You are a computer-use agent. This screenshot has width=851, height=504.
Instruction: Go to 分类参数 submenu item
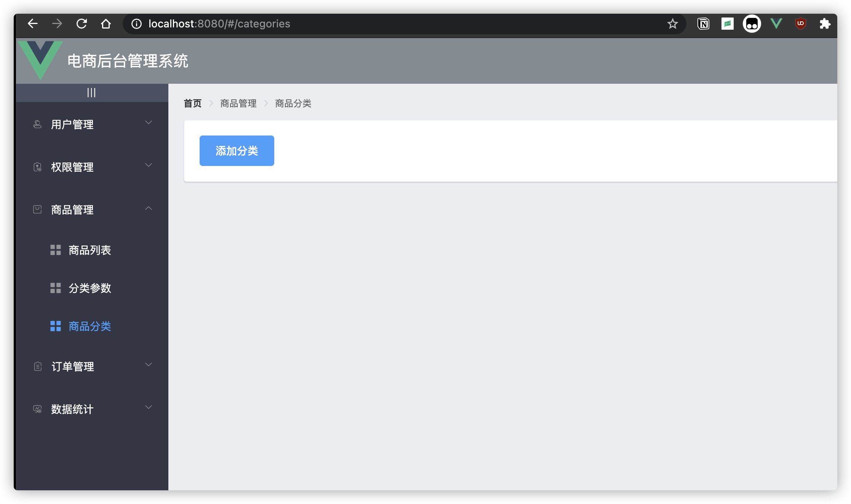(92, 288)
